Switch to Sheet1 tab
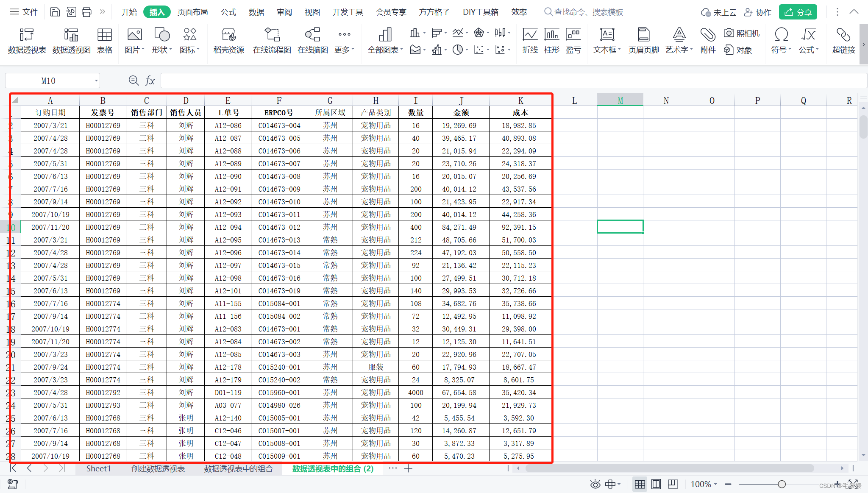 [98, 468]
